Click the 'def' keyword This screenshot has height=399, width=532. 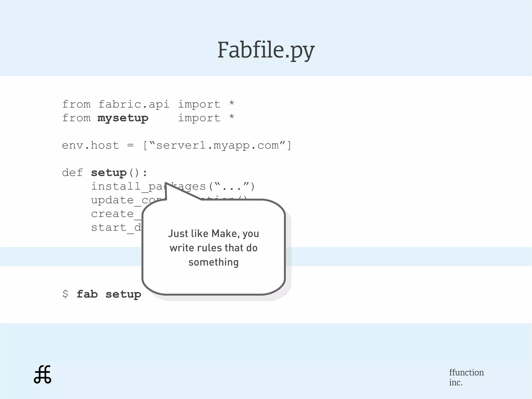(x=72, y=173)
